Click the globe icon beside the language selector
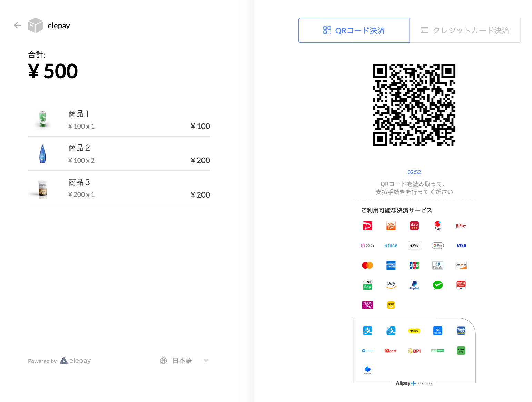Viewport: 532px width, 402px height. [164, 361]
